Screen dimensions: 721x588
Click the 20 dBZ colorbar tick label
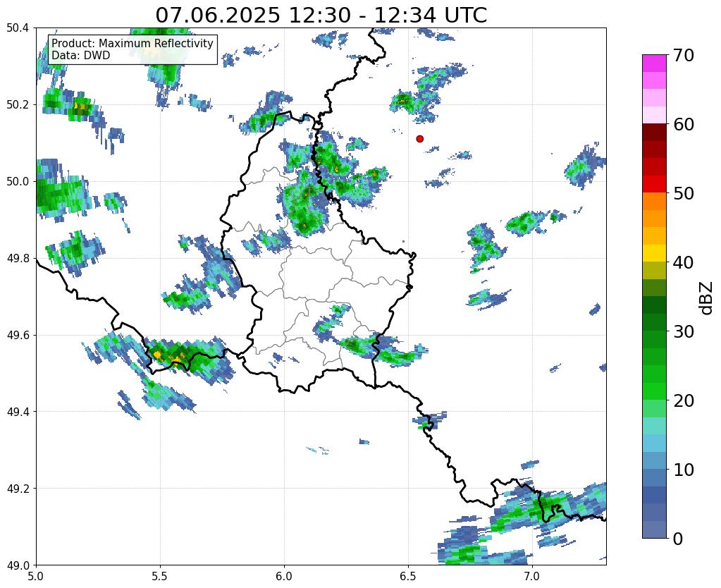[x=682, y=400]
